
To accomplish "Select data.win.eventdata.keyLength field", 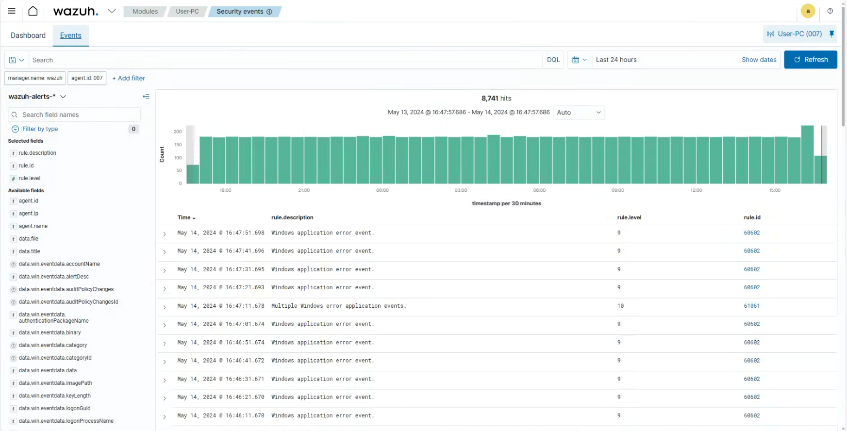I will point(55,396).
